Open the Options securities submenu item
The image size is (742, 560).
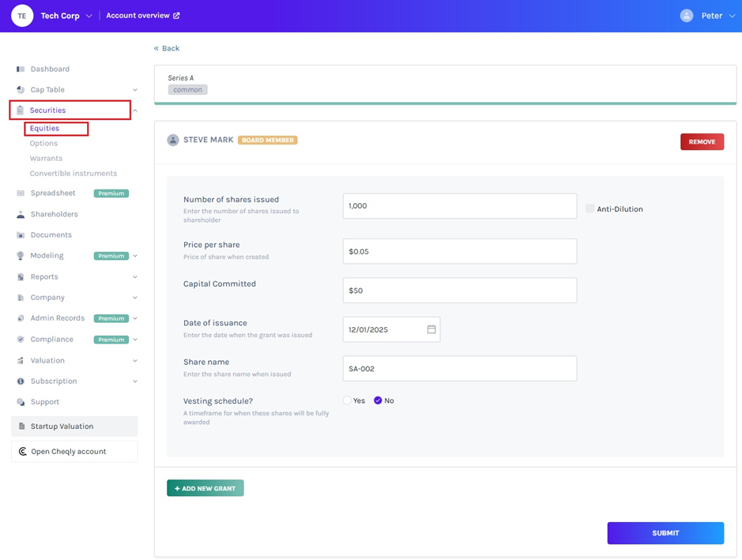(43, 144)
